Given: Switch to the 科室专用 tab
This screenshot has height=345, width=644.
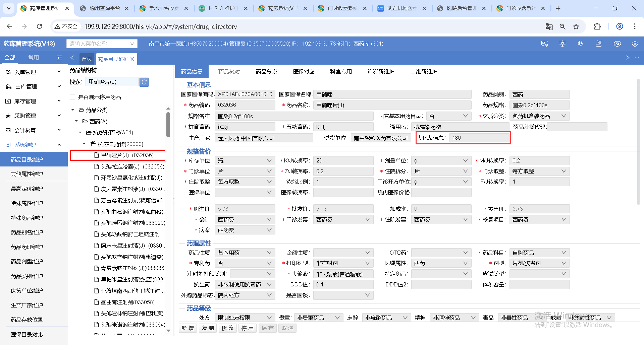Looking at the screenshot, I should [x=341, y=72].
